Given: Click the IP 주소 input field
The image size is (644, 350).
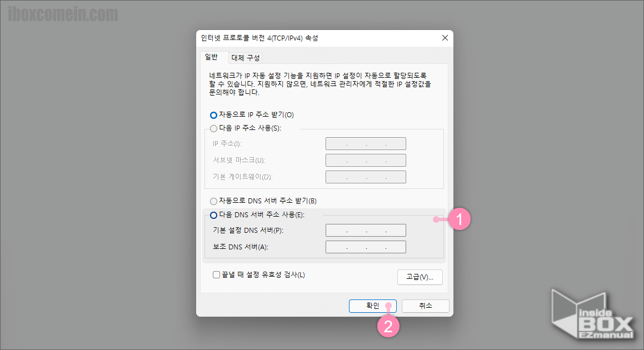Looking at the screenshot, I should [366, 143].
